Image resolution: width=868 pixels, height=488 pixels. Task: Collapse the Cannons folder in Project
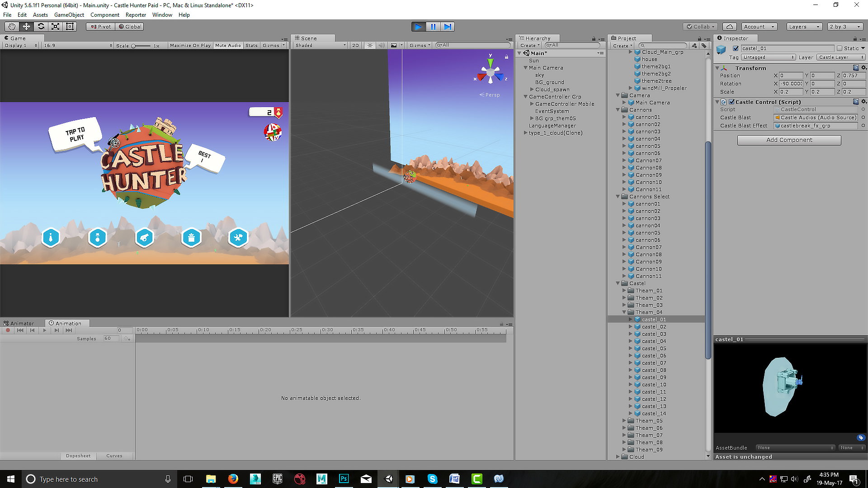[x=618, y=110]
